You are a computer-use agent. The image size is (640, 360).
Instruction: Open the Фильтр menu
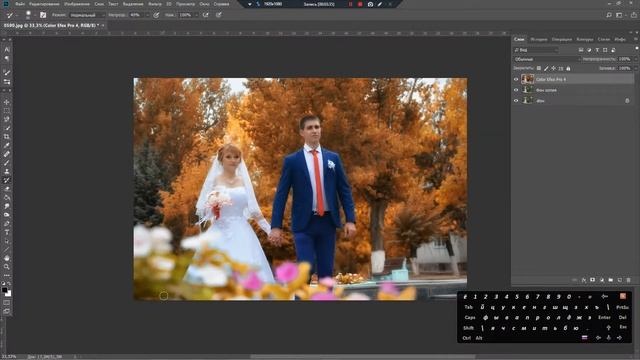[x=155, y=4]
